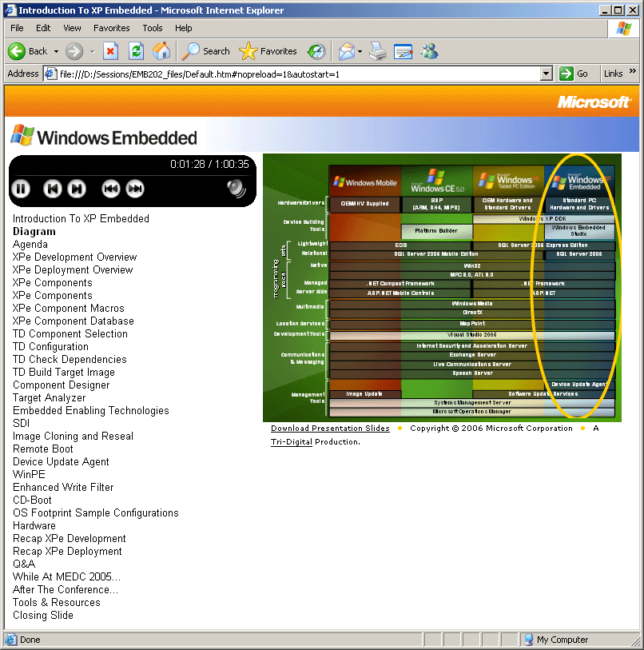
Task: Toggle the speaker volume icon
Action: pyautogui.click(x=237, y=189)
